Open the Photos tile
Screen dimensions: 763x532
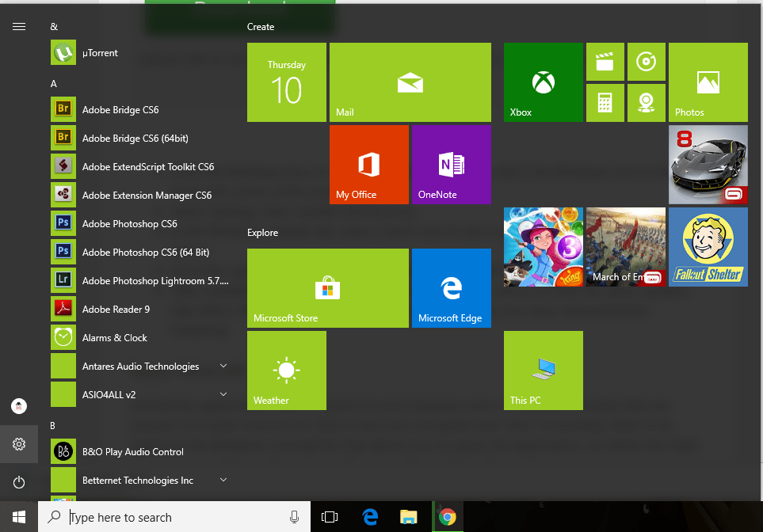click(x=708, y=82)
